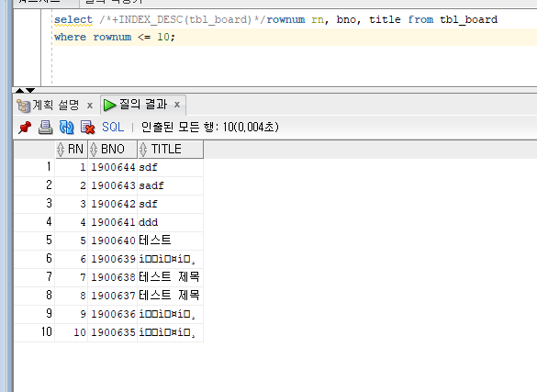Click the 'sdf' title in row 1
This screenshot has height=392, width=537.
(x=171, y=167)
